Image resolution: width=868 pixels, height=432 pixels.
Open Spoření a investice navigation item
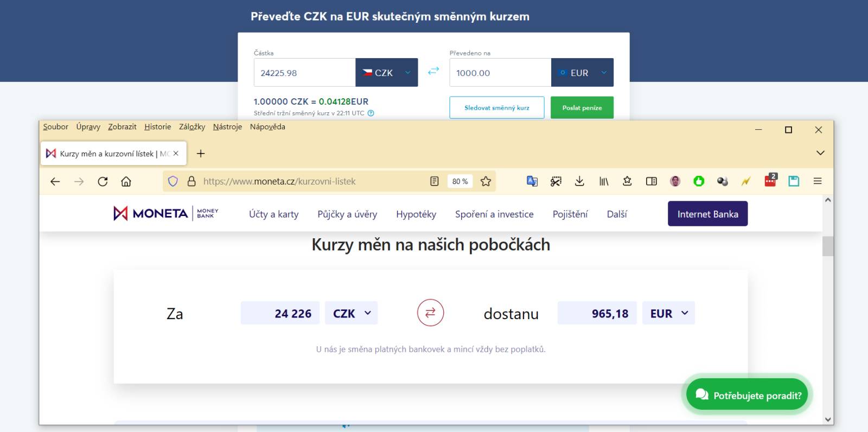tap(494, 214)
